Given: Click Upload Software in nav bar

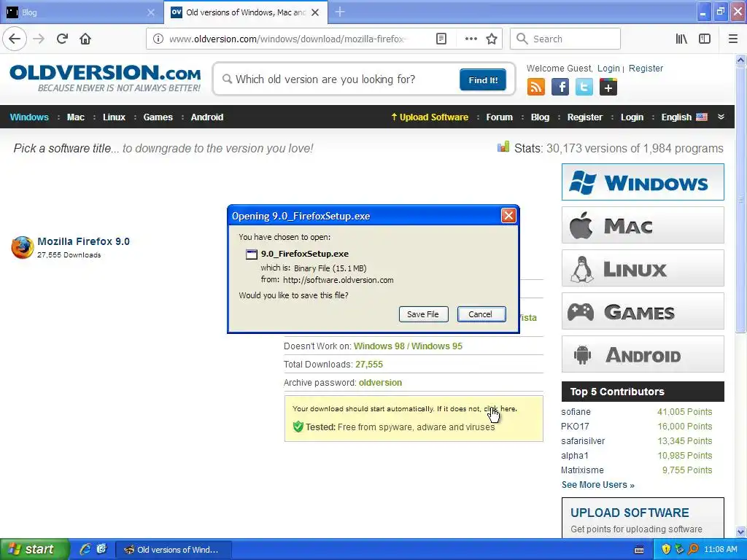Looking at the screenshot, I should (x=430, y=117).
